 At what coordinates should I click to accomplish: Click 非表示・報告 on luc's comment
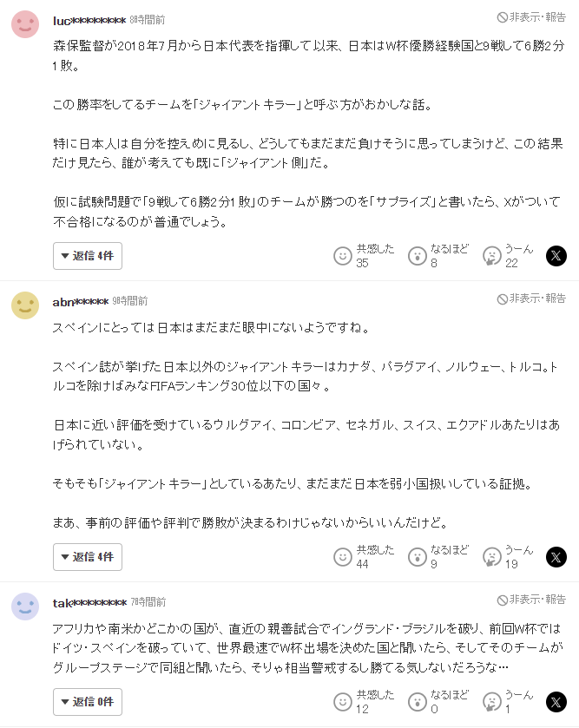click(x=531, y=17)
